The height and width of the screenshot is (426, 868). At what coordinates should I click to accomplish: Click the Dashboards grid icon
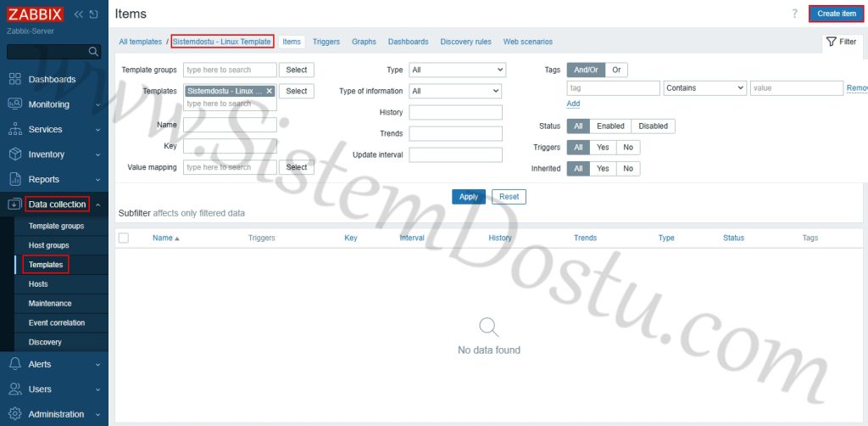click(x=15, y=79)
